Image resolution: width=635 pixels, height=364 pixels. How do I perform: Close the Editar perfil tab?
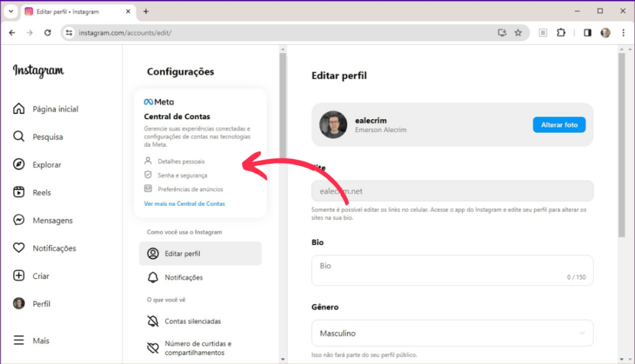128,11
